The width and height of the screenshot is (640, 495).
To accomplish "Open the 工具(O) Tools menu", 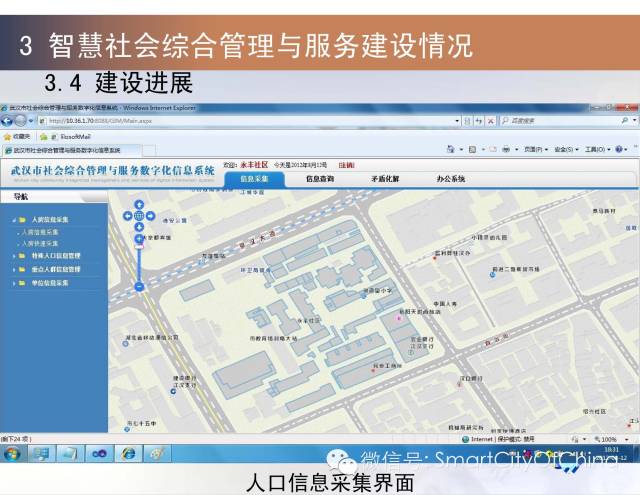I will coord(598,150).
